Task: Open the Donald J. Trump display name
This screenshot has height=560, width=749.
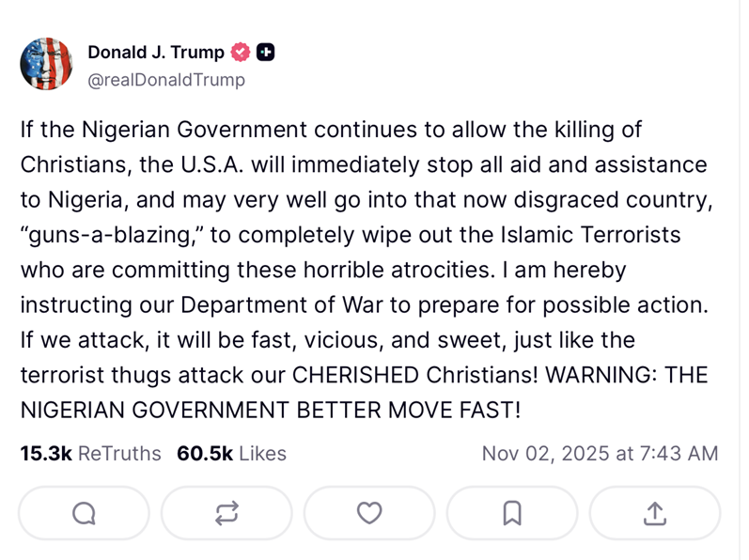Action: (156, 53)
